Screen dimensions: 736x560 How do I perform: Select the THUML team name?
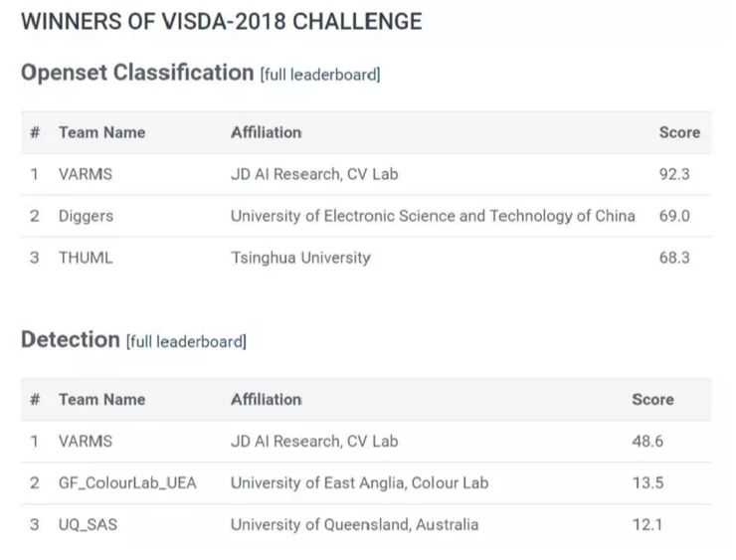[x=86, y=258]
